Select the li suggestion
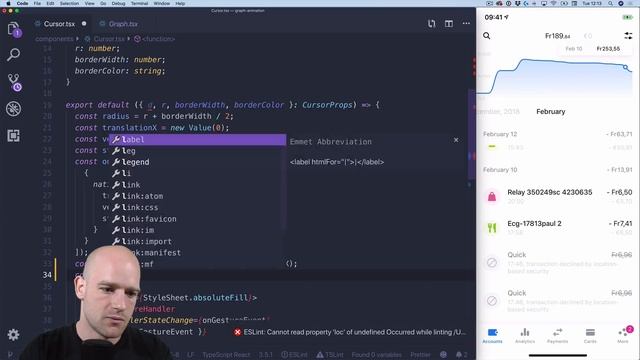 pos(197,173)
